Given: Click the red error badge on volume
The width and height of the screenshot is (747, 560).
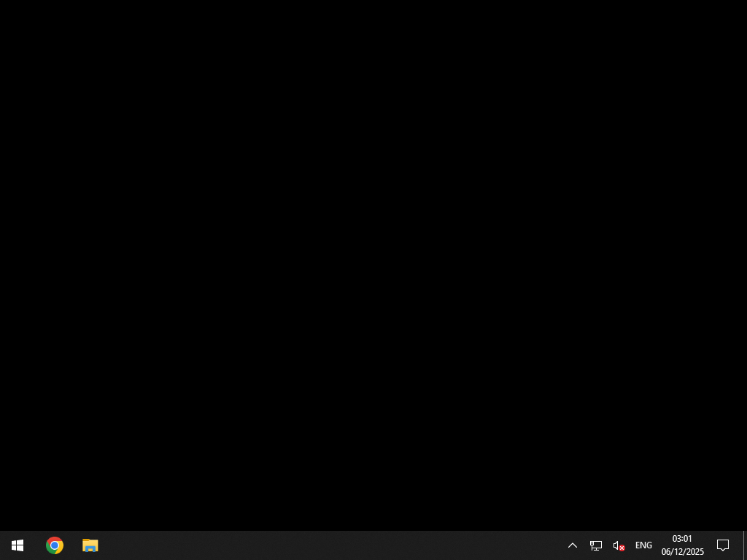Looking at the screenshot, I should point(622,548).
